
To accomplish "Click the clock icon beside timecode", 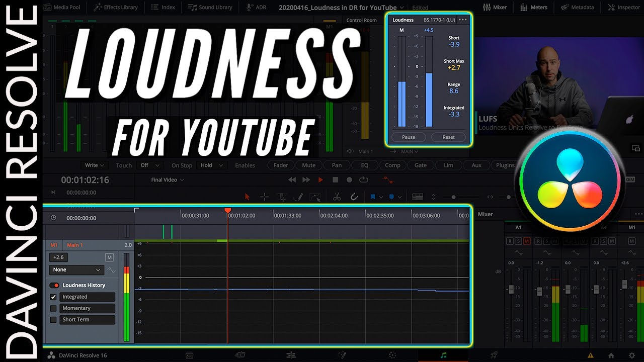I will click(53, 218).
